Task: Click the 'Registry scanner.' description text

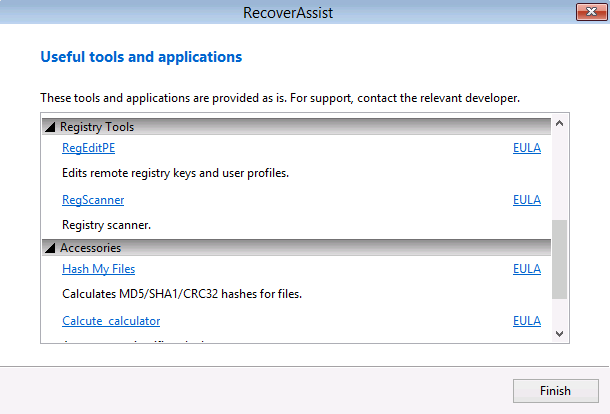Action: [x=106, y=225]
